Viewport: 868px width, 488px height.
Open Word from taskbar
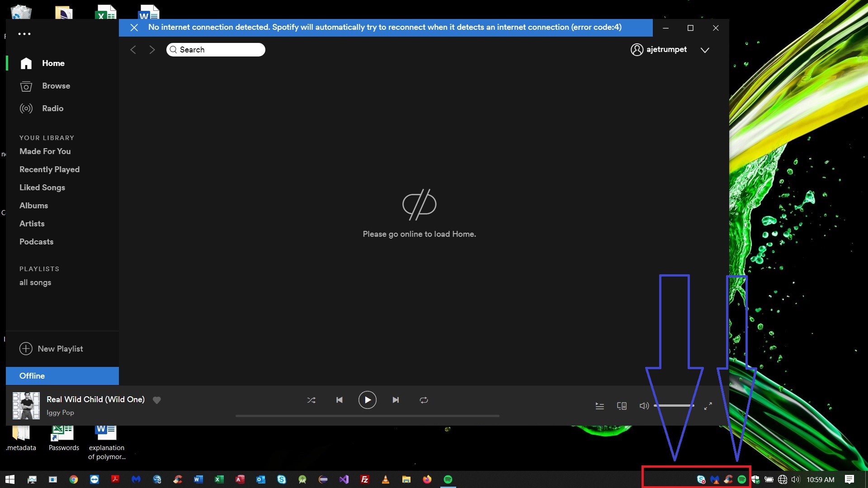(198, 479)
